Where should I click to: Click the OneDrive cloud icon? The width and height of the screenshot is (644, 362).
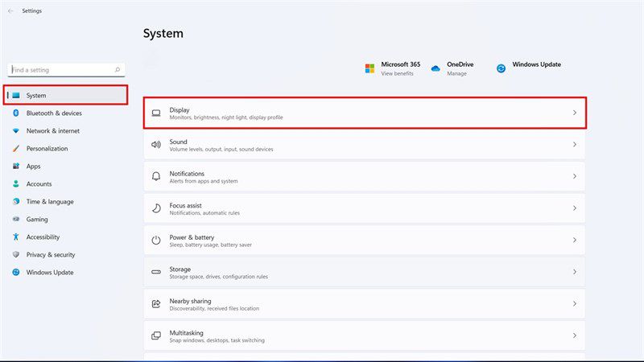[436, 68]
